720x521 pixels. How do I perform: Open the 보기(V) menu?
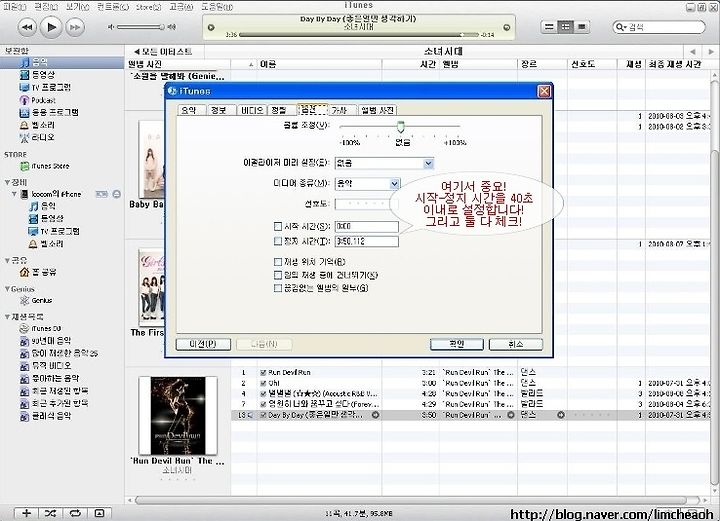click(78, 7)
